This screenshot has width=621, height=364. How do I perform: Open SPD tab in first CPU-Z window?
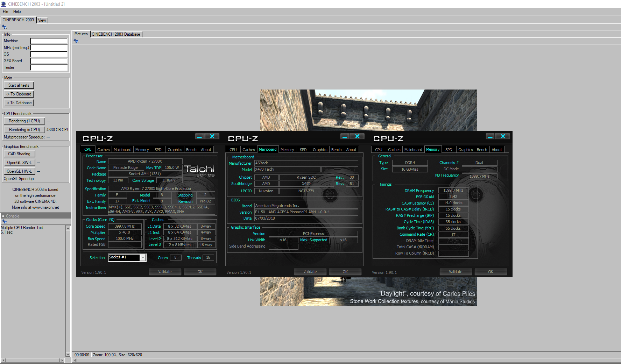158,150
